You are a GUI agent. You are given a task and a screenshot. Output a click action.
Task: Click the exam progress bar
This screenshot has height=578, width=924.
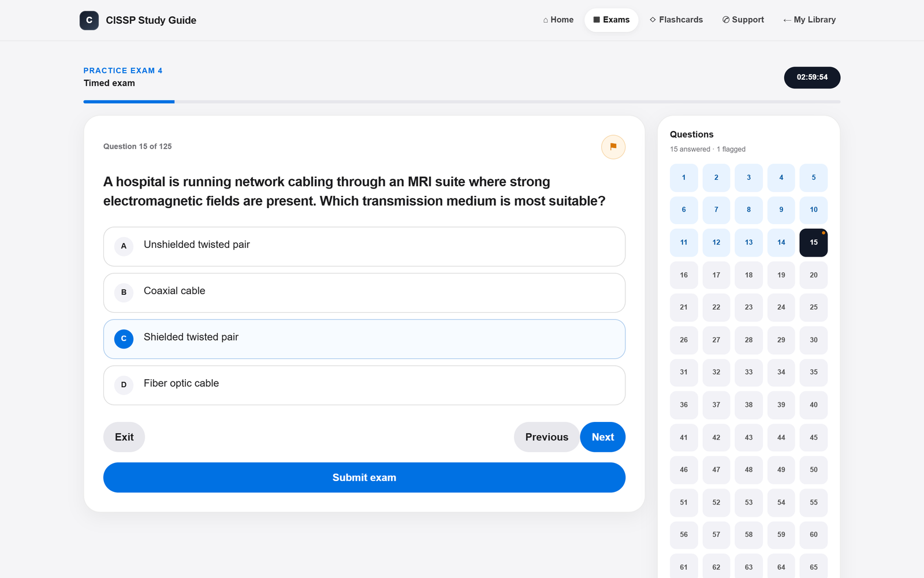click(462, 102)
